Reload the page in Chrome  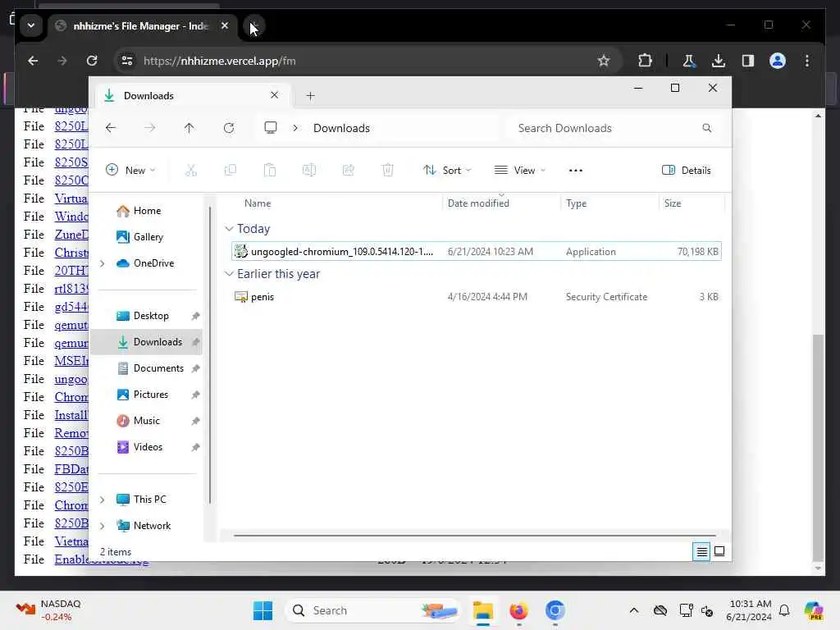tap(92, 61)
